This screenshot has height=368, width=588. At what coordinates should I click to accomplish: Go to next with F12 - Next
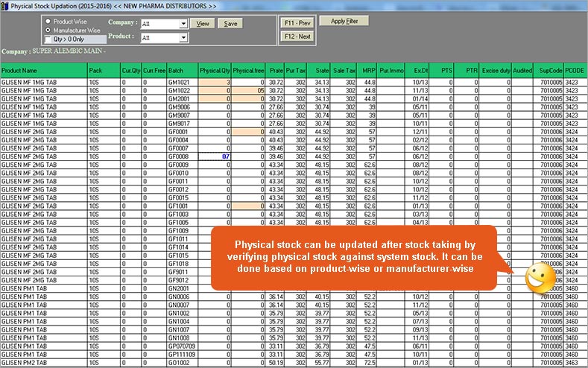[x=296, y=36]
